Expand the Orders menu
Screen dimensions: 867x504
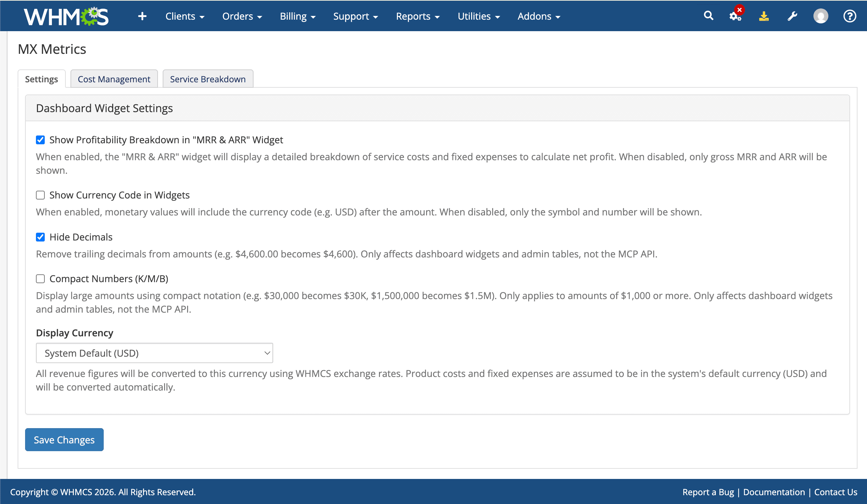pos(242,16)
